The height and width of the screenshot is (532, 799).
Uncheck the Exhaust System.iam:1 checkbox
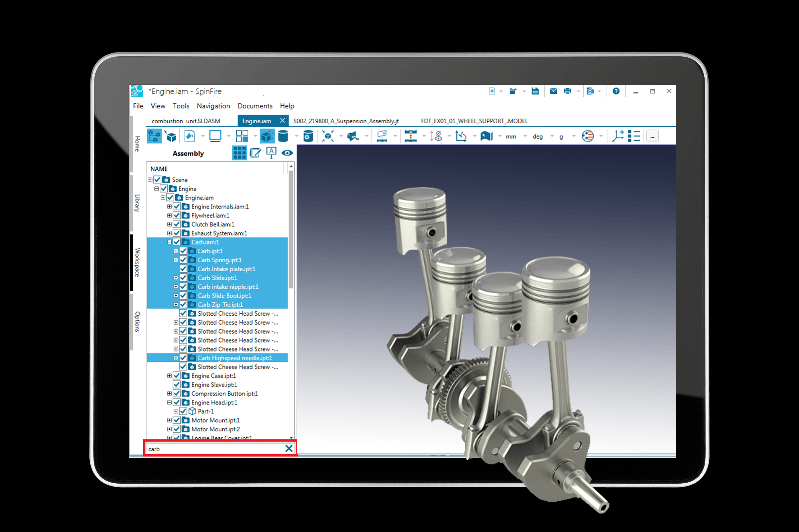coord(177,233)
